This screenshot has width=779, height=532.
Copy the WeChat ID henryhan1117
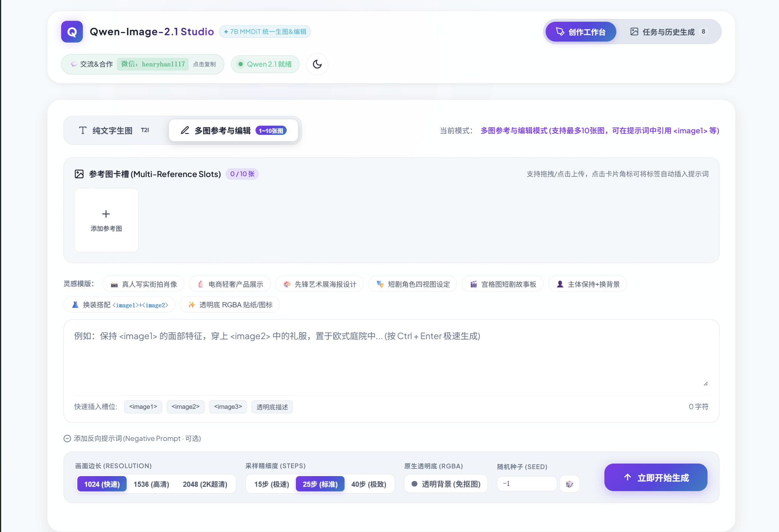153,64
